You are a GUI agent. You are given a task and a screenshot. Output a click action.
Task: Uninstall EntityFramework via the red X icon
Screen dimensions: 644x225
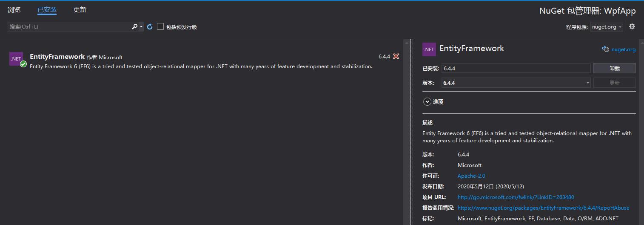(x=396, y=56)
